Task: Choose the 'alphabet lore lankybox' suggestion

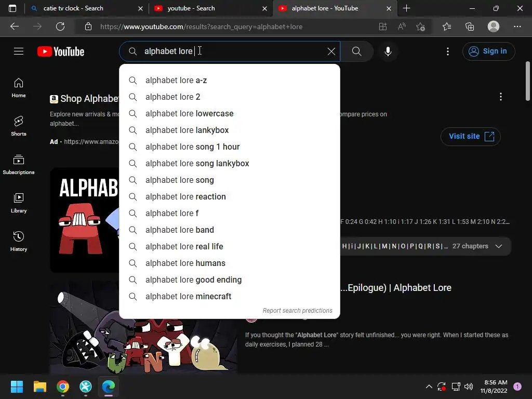Action: tap(230, 130)
